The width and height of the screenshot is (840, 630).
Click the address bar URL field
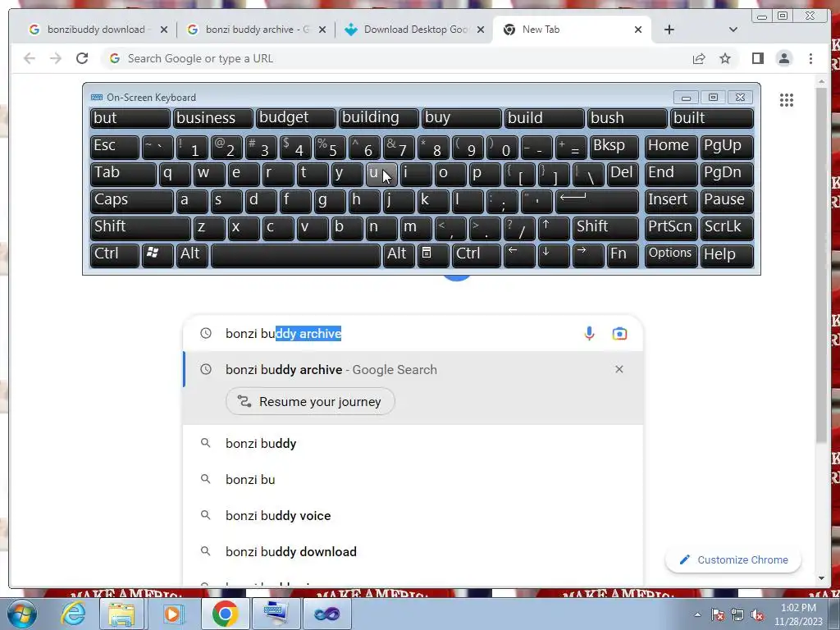pos(396,58)
